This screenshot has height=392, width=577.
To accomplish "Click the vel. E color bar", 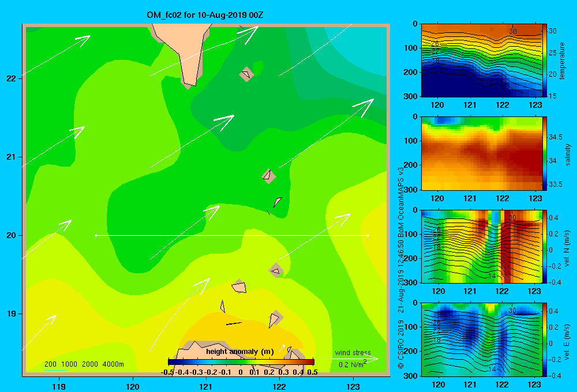I will pyautogui.click(x=545, y=339).
